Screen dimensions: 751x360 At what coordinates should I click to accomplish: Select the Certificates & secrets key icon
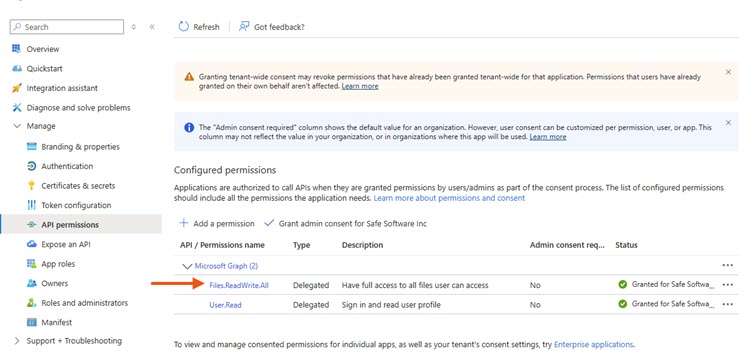(x=32, y=186)
